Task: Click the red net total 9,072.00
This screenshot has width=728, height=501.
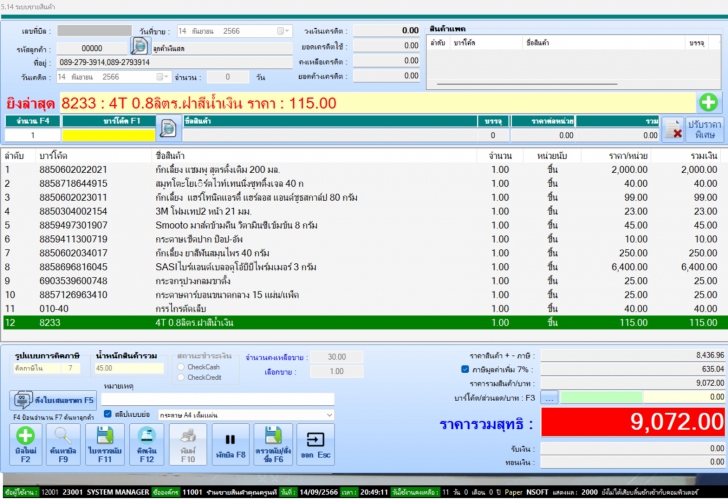Action: coord(633,422)
